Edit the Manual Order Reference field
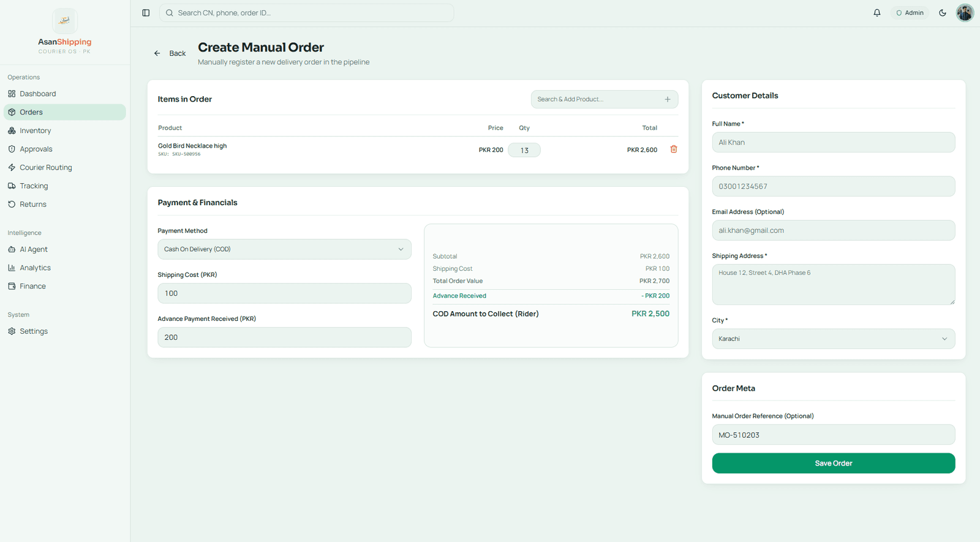This screenshot has height=542, width=980. point(833,435)
